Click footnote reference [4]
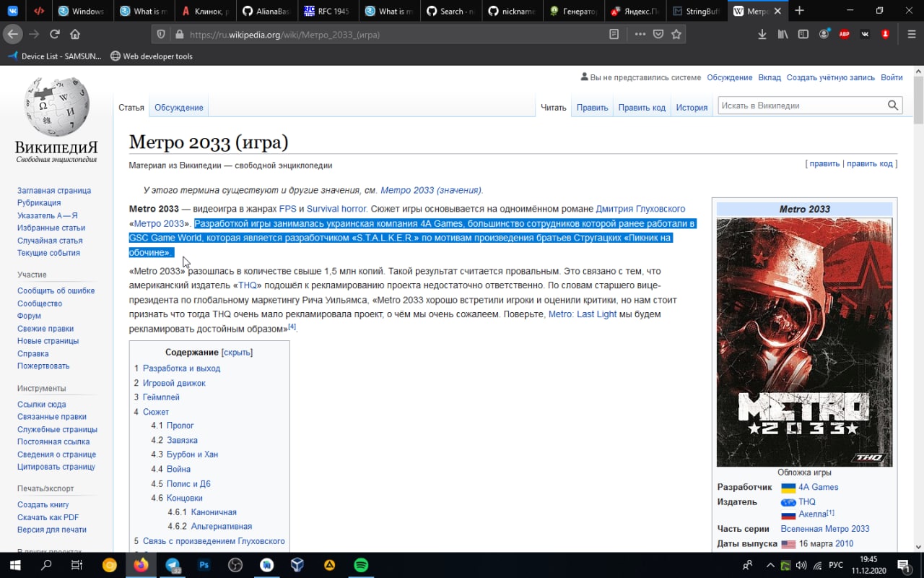The image size is (924, 578). pyautogui.click(x=292, y=327)
